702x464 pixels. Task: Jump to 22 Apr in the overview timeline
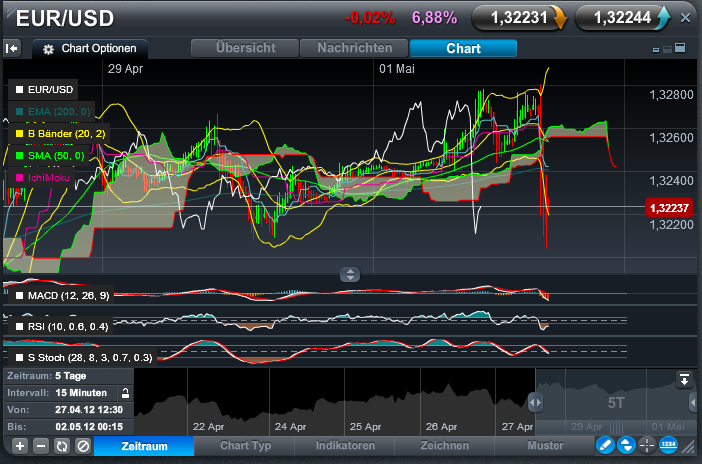coord(208,427)
